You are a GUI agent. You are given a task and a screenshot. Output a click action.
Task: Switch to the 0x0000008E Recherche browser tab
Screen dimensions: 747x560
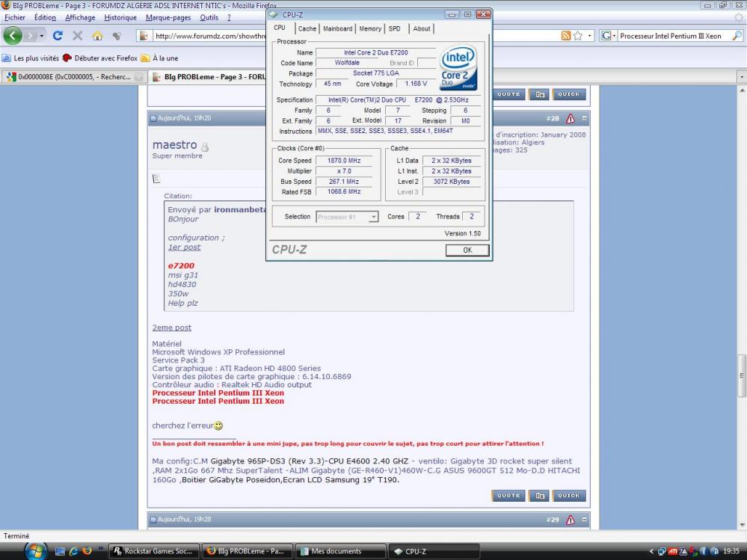(x=74, y=77)
